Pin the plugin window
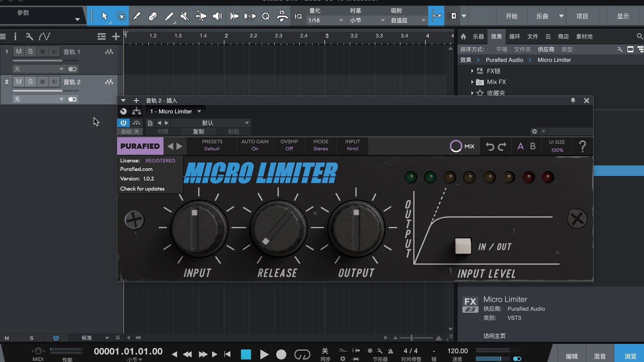The width and height of the screenshot is (644, 362). 573,101
